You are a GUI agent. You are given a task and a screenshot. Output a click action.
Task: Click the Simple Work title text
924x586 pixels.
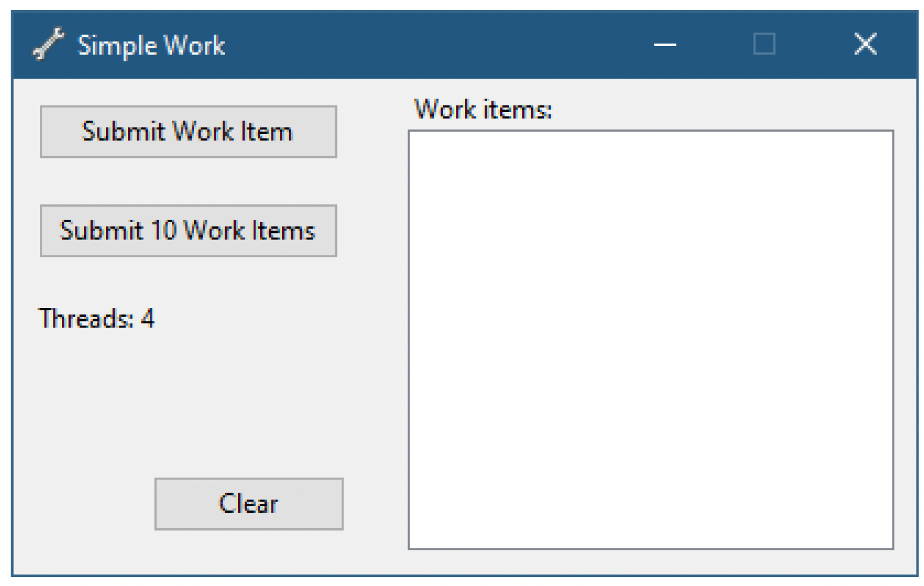tap(151, 45)
